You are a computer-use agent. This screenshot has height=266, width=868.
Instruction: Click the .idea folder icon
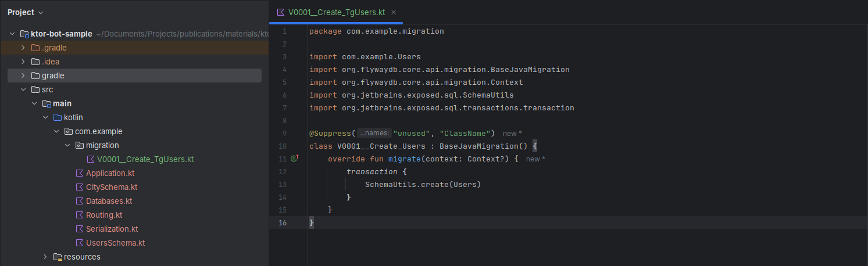35,62
